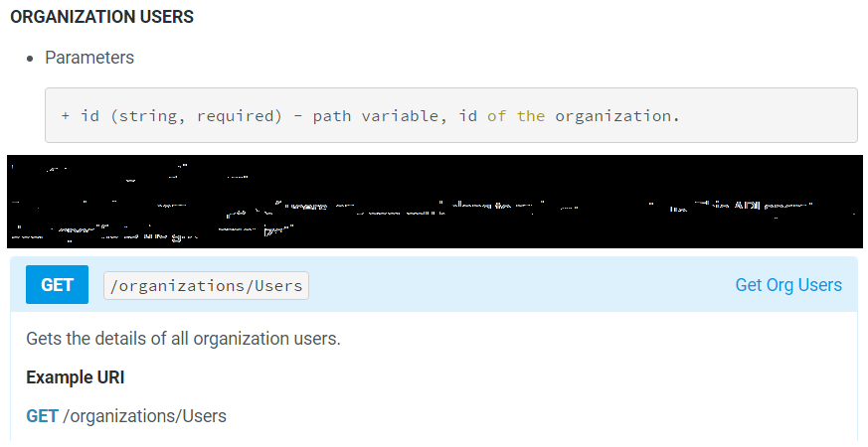Click the black redacted banner area
The height and width of the screenshot is (447, 868).
coord(434,201)
